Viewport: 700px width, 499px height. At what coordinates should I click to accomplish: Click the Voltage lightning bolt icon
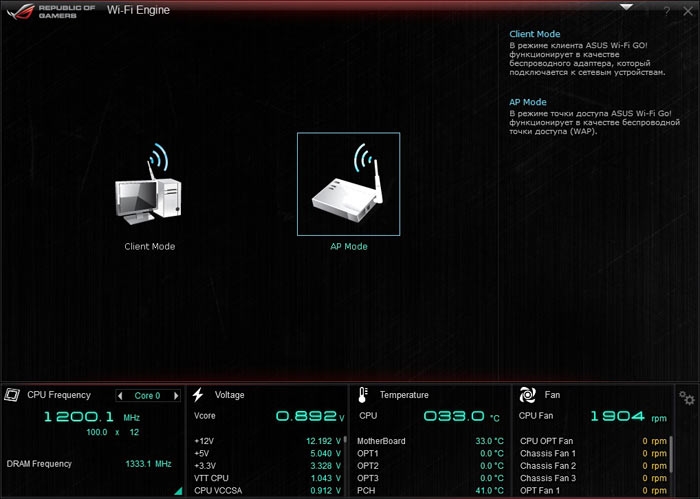point(198,395)
